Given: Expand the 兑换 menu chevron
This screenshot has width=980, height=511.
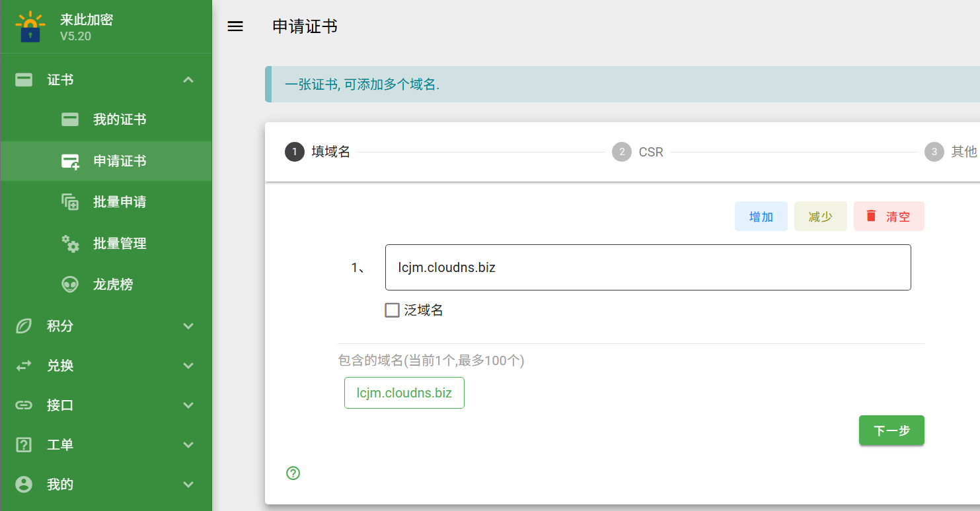Looking at the screenshot, I should pyautogui.click(x=188, y=366).
